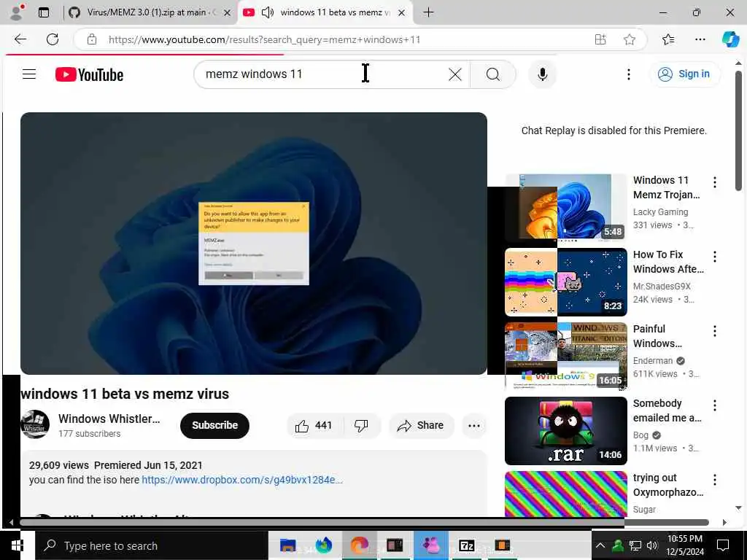The height and width of the screenshot is (560, 747).
Task: Open YouTube settings three-dot menu
Action: pyautogui.click(x=628, y=74)
